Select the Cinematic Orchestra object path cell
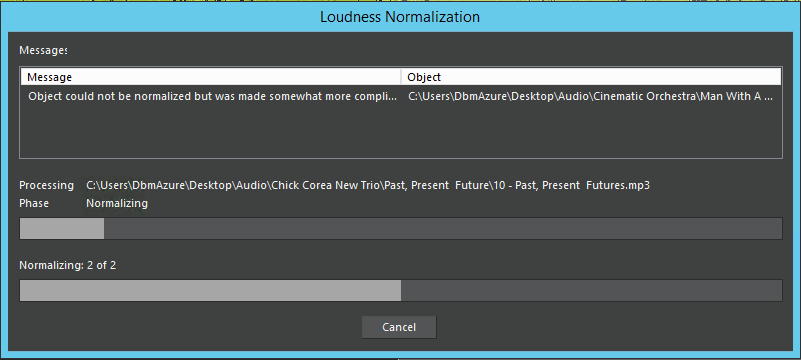Screen dimensions: 801x360 pyautogui.click(x=590, y=96)
